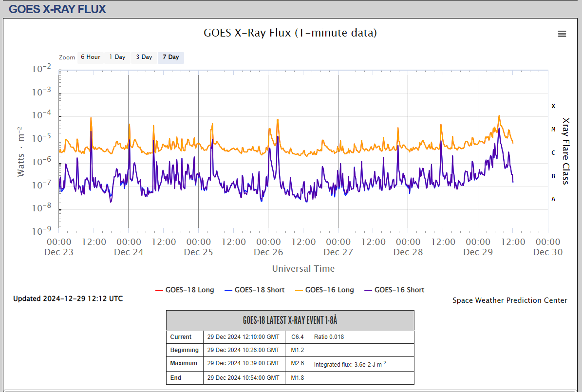Click the C6.4 Current flux value cell
This screenshot has width=582, height=392.
pyautogui.click(x=297, y=337)
